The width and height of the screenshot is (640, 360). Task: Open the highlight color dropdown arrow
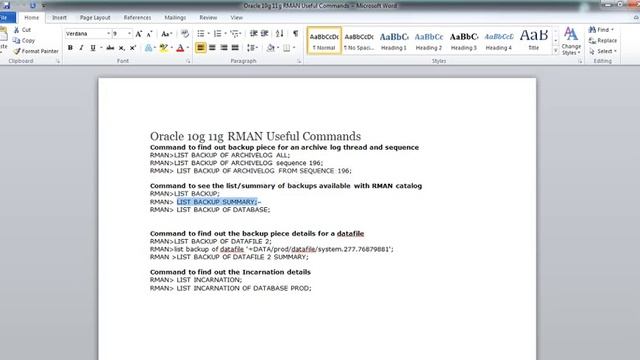click(x=171, y=48)
